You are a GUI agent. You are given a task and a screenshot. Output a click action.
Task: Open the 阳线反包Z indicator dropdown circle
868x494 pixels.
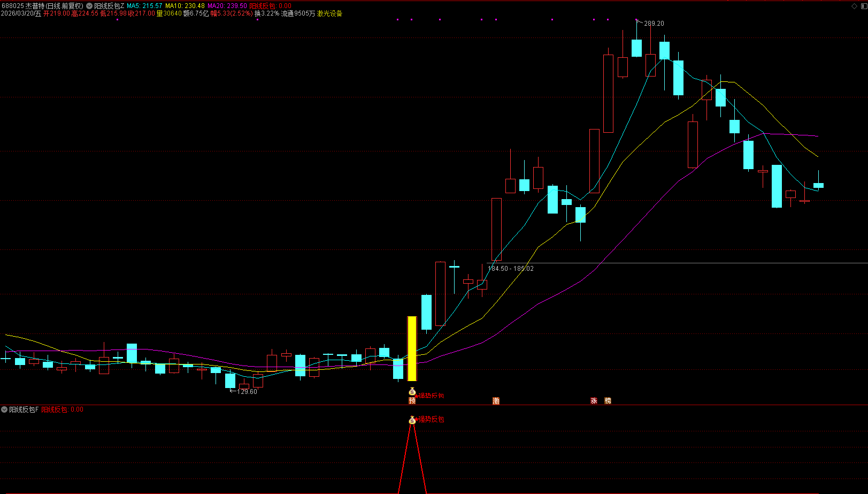click(x=89, y=6)
